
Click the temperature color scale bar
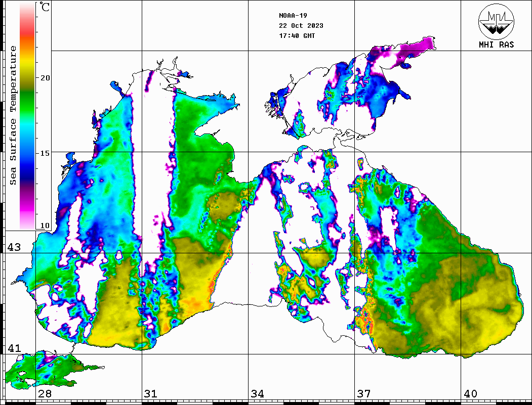pyautogui.click(x=27, y=116)
